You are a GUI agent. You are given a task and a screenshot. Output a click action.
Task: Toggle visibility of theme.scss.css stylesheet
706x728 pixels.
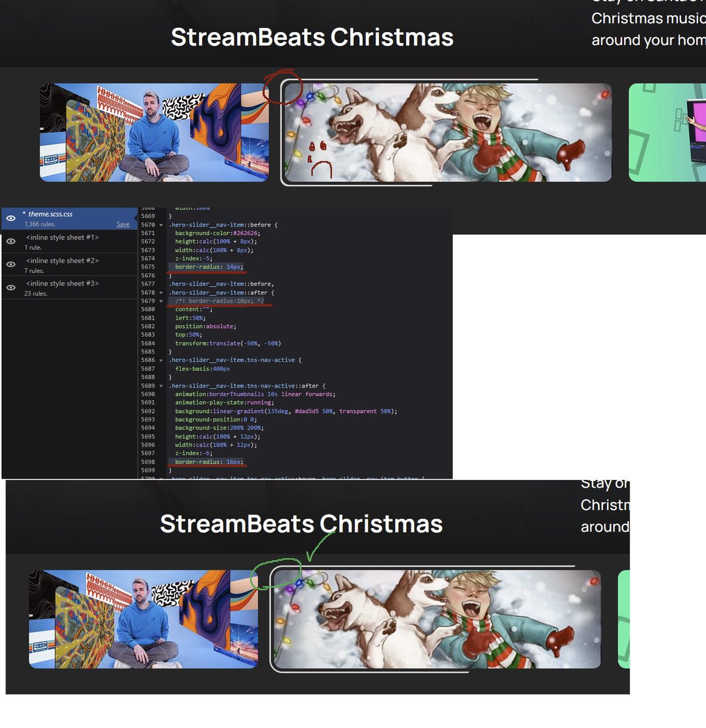pos(11,218)
